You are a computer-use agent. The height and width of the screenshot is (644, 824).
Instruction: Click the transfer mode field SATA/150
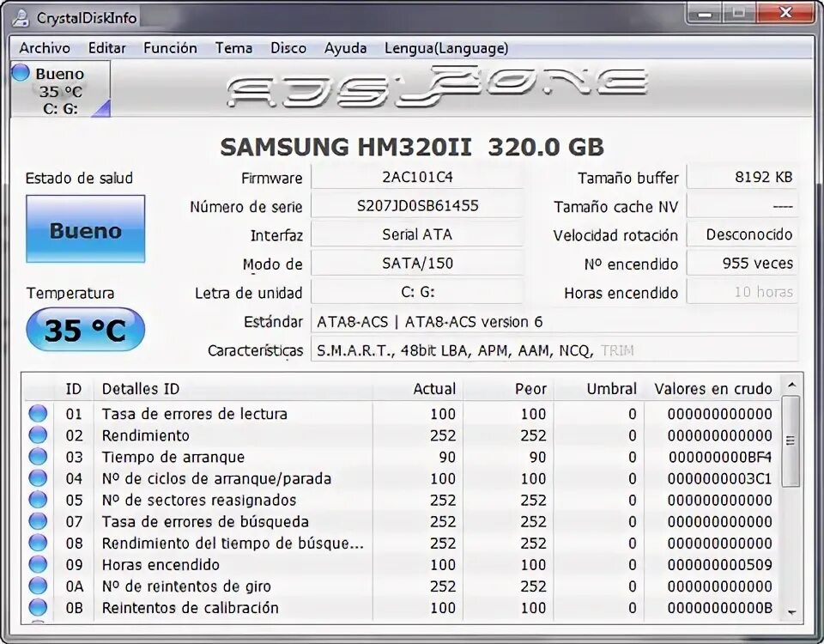417,264
